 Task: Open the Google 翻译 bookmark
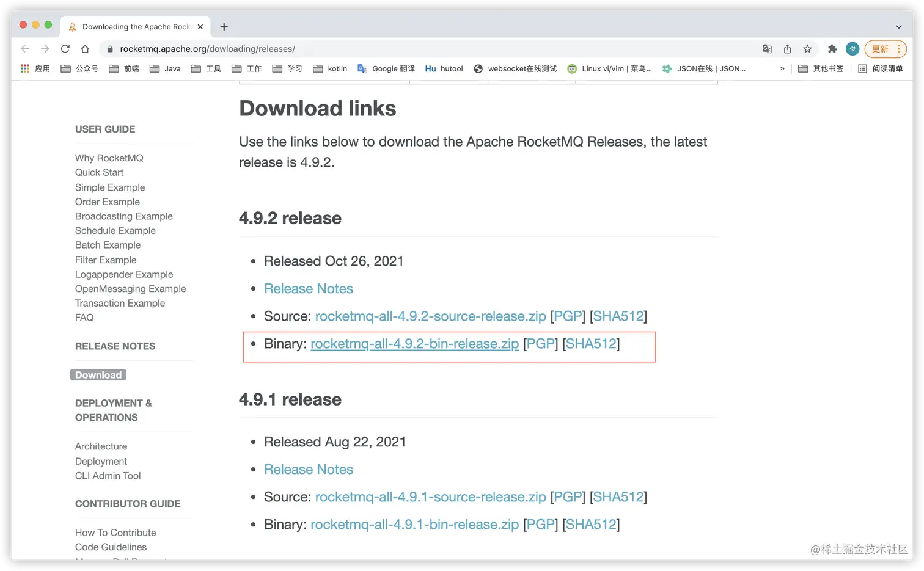pyautogui.click(x=386, y=68)
